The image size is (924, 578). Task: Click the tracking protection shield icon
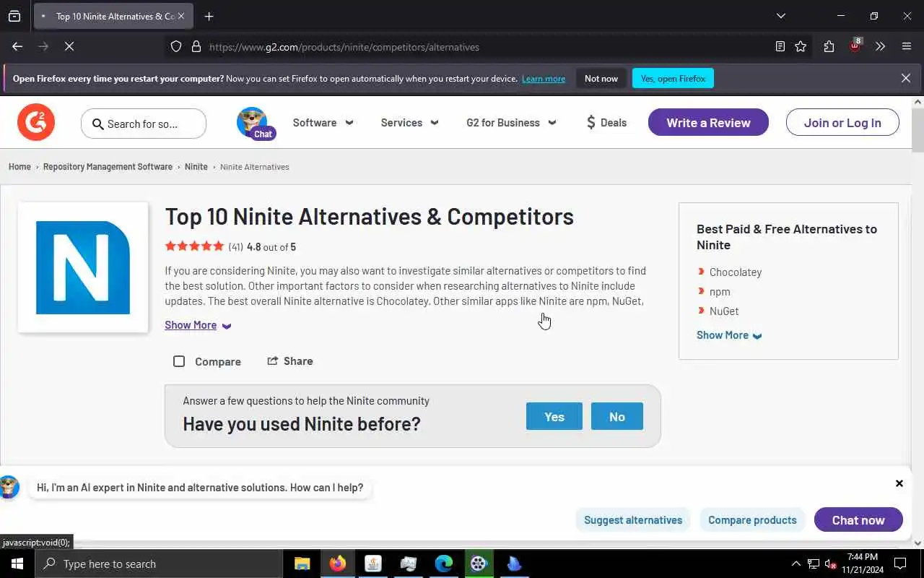click(x=176, y=47)
